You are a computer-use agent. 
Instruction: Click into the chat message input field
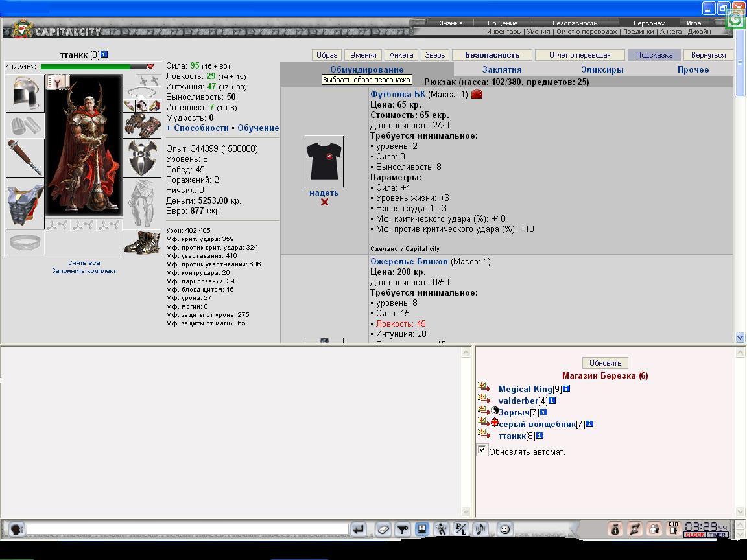(x=187, y=529)
